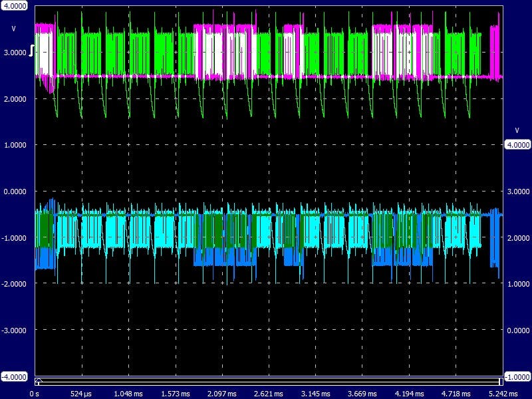Select the left axis upper limit box 4.0000
This screenshot has height=399, width=532.
tap(15, 5)
